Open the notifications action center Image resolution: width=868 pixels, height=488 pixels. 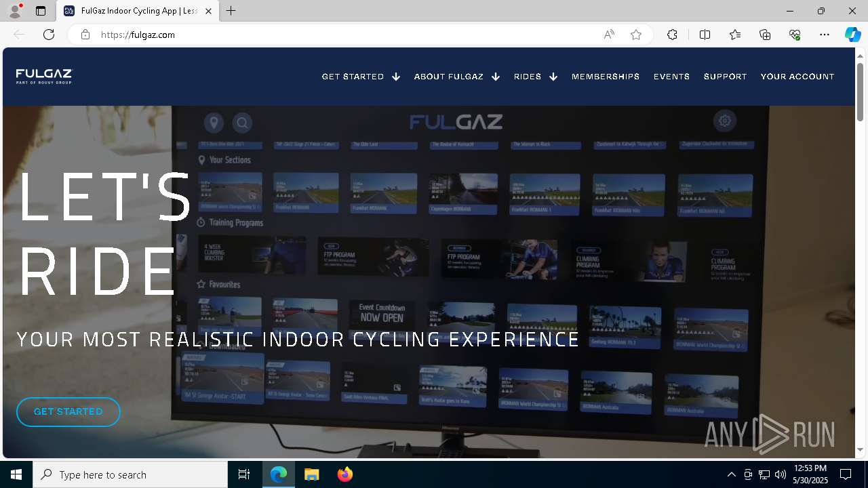click(x=846, y=474)
